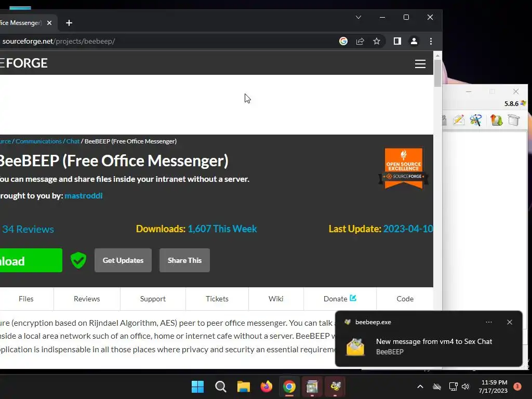Open the Files tab
The height and width of the screenshot is (399, 532).
pyautogui.click(x=26, y=299)
